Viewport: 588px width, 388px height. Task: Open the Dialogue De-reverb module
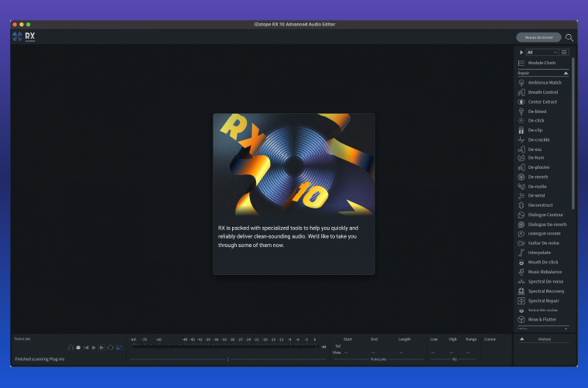pyautogui.click(x=542, y=225)
